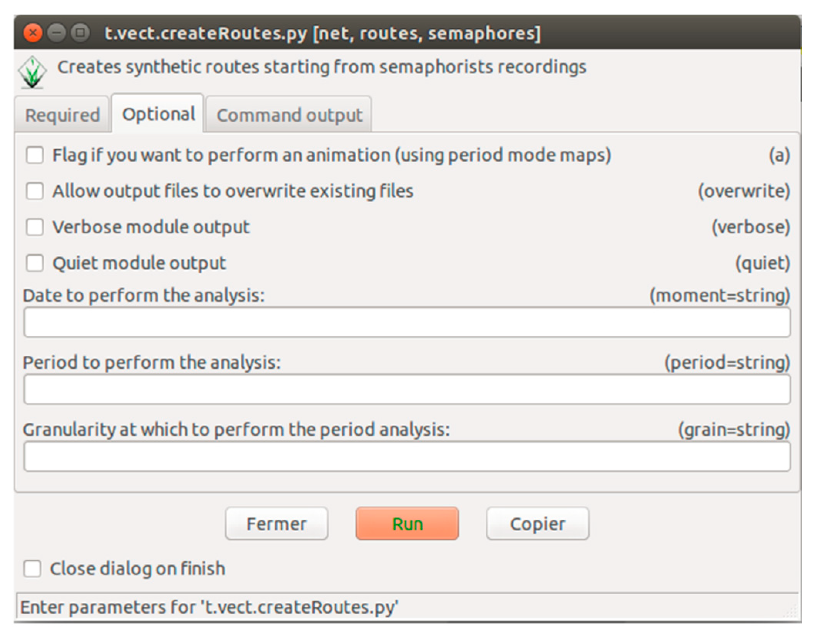Click the window title bar text
The width and height of the screenshot is (815, 644).
click(323, 33)
